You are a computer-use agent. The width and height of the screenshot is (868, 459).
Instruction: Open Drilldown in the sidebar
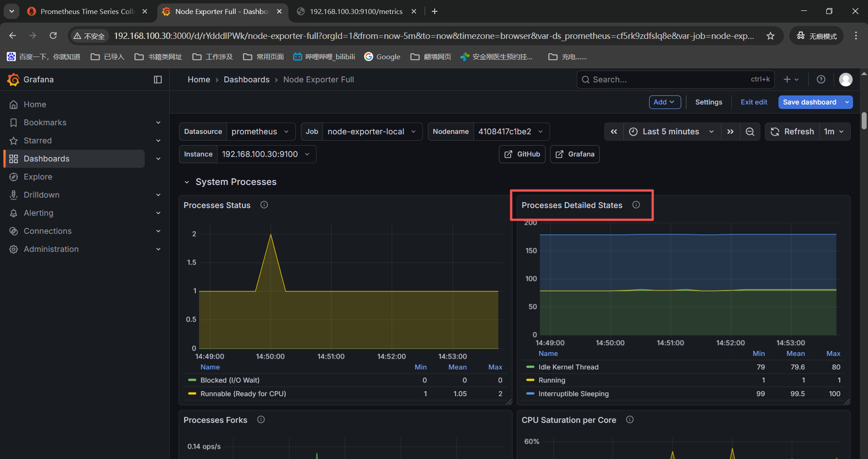tap(42, 195)
